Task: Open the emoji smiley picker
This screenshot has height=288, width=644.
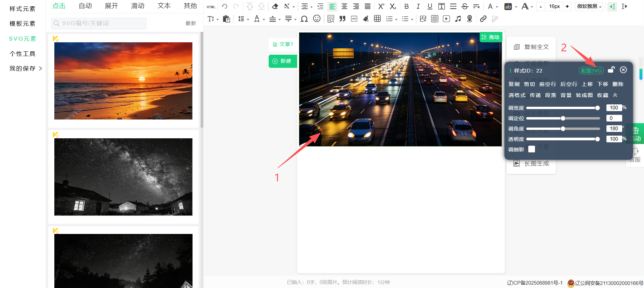Action: (x=317, y=19)
